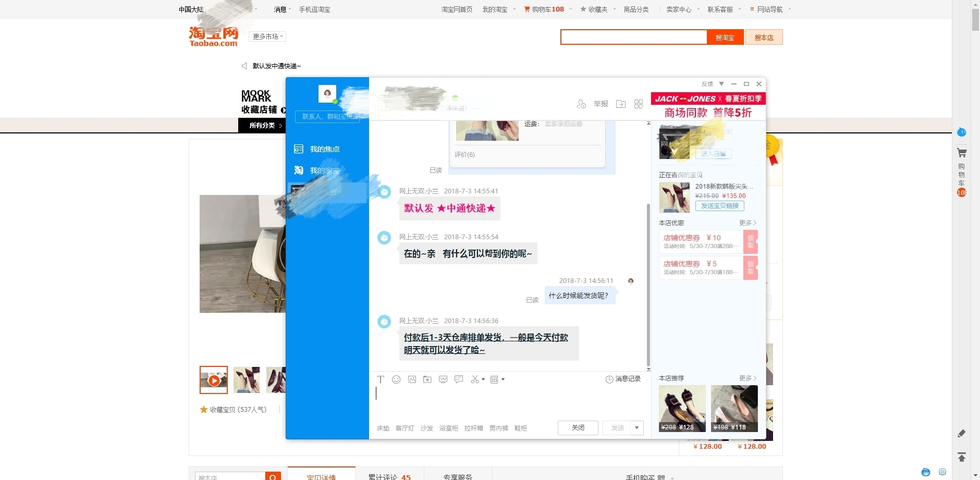Click the 客厅灯 suggestion keyword
980x480 pixels.
click(405, 428)
